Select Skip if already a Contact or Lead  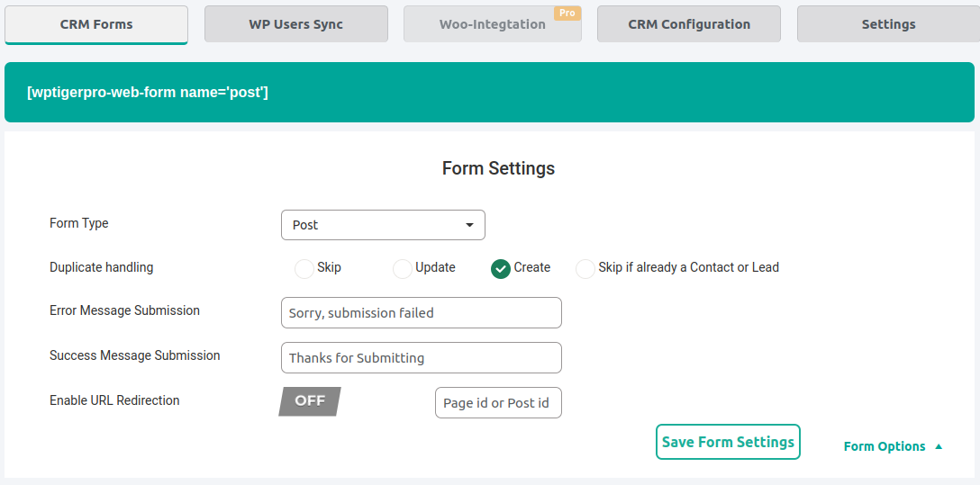(x=585, y=269)
